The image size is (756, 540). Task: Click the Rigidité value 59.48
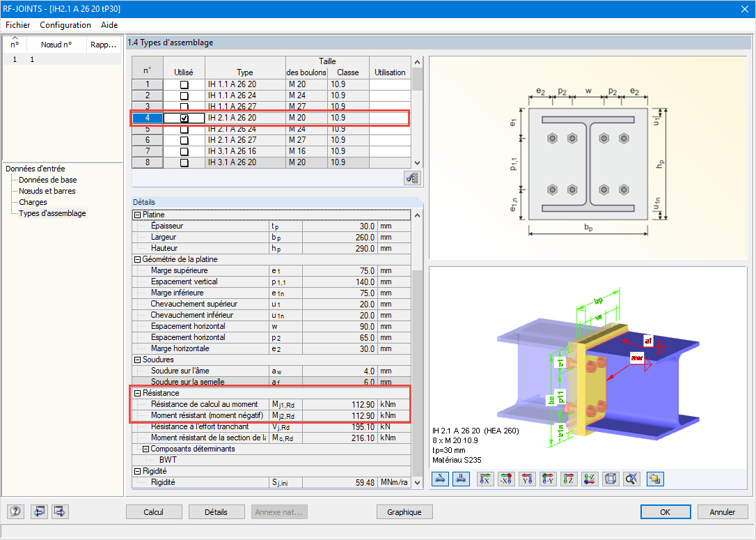pyautogui.click(x=340, y=483)
